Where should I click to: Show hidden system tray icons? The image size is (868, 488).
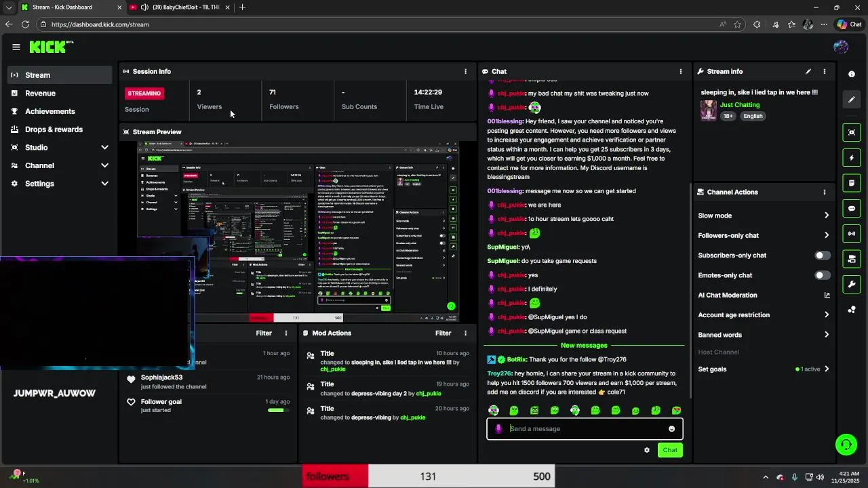(x=766, y=476)
